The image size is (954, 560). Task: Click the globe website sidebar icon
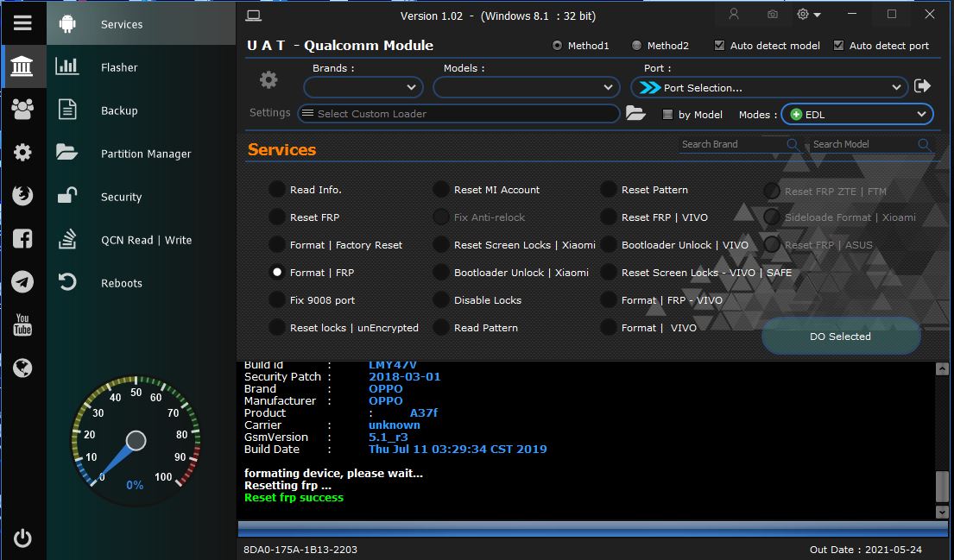(22, 368)
